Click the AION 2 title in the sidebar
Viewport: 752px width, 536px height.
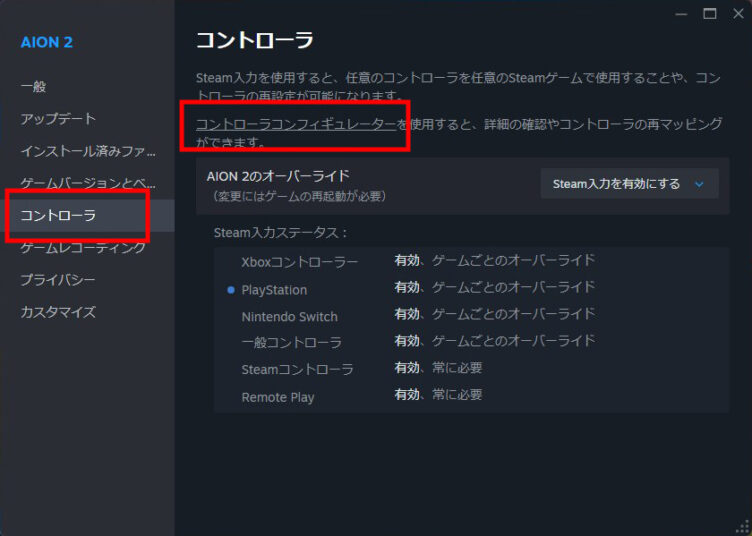tap(47, 42)
